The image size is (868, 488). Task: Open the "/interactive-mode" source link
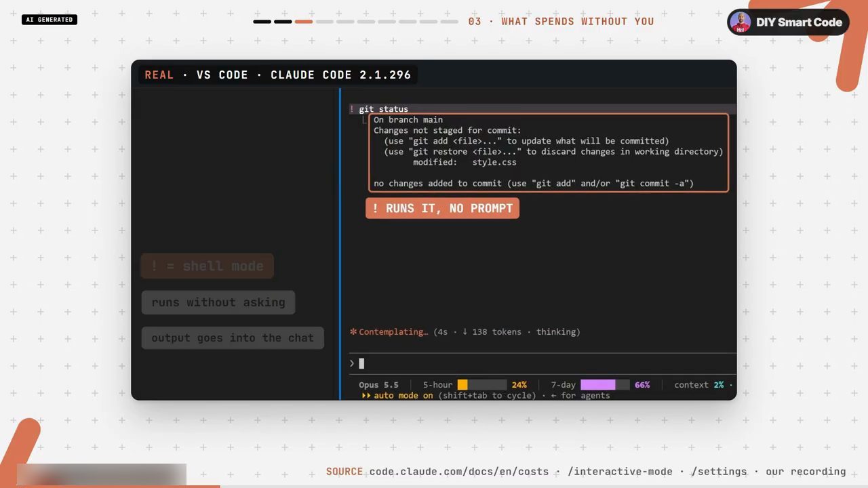tap(620, 472)
